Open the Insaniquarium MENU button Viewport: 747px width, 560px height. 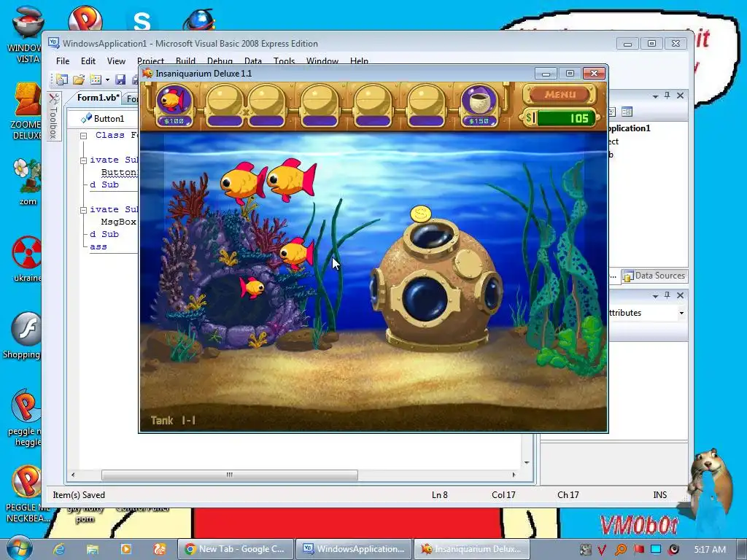pyautogui.click(x=560, y=94)
